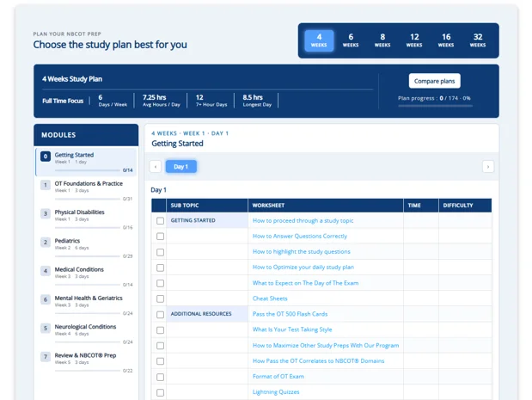Check 'How to Optimize your daily study plan'

(x=160, y=268)
